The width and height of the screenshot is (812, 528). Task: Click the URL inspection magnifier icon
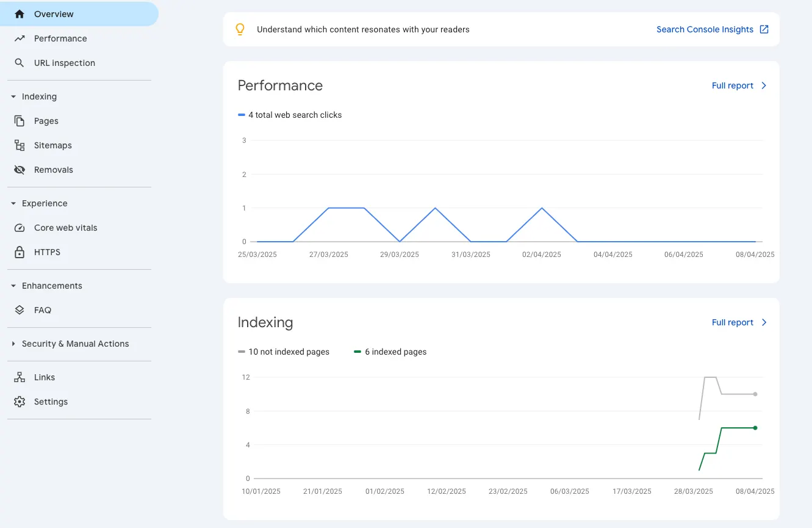18,62
